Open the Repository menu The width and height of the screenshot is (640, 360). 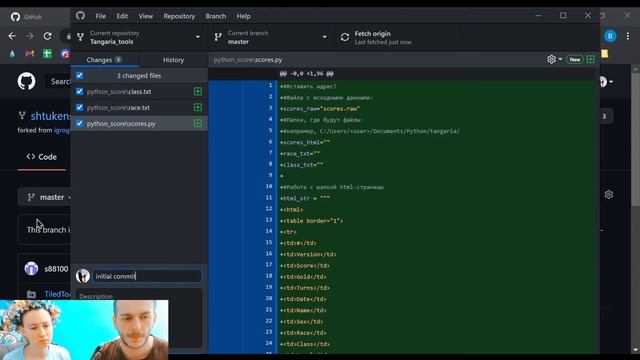(x=179, y=16)
